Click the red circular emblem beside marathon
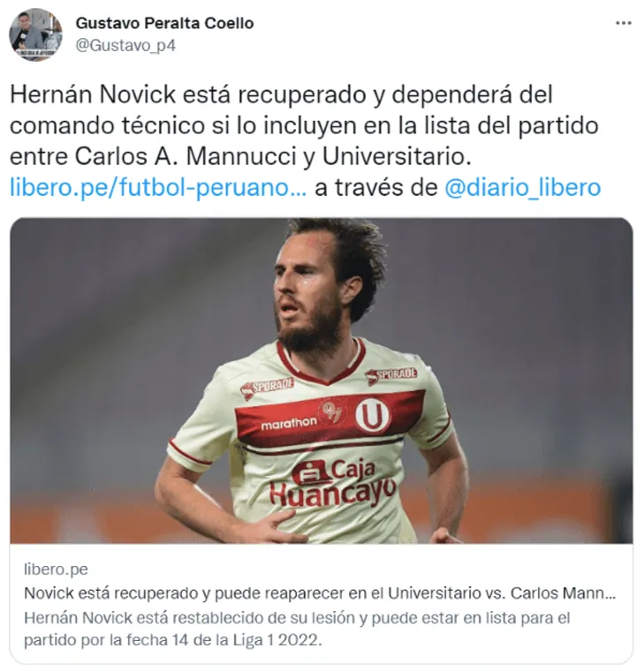Image resolution: width=644 pixels, height=671 pixels. pos(331,411)
